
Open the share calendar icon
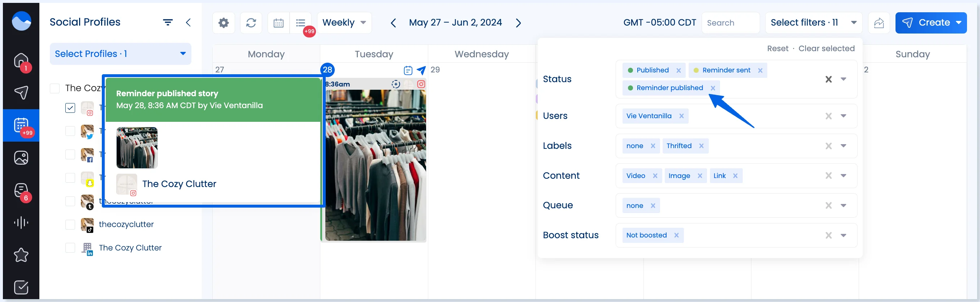[879, 23]
